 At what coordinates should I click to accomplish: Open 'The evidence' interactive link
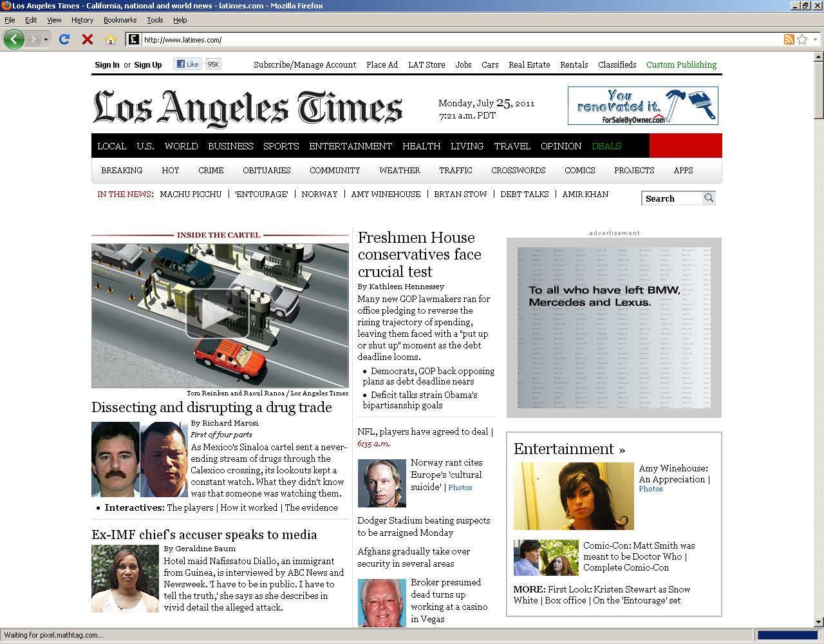(311, 508)
